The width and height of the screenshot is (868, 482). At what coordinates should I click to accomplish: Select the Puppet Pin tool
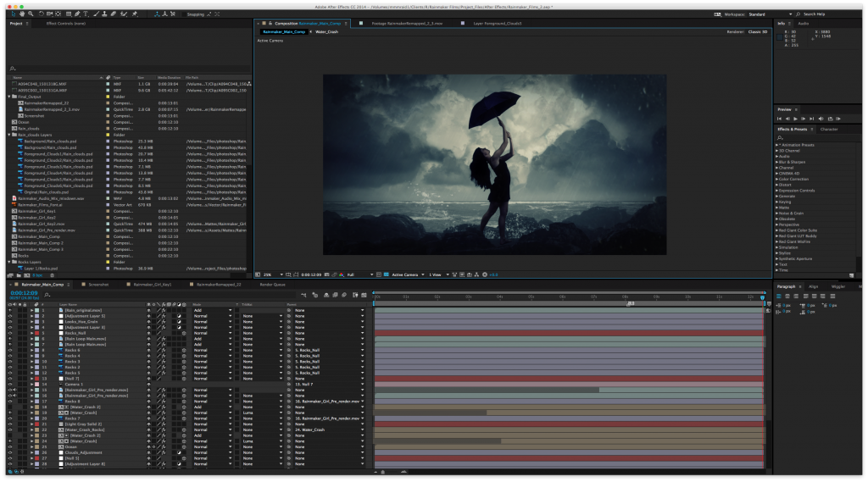point(134,14)
